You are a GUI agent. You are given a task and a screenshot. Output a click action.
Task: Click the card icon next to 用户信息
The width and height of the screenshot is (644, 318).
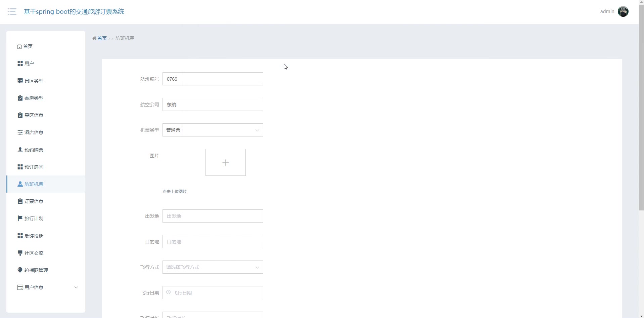click(x=20, y=287)
